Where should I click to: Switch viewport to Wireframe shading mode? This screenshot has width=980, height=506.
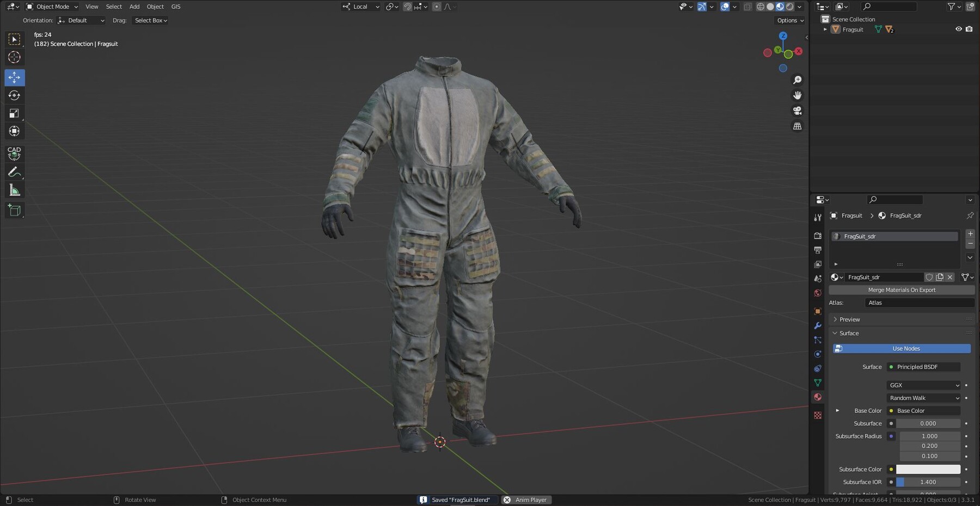pos(761,7)
